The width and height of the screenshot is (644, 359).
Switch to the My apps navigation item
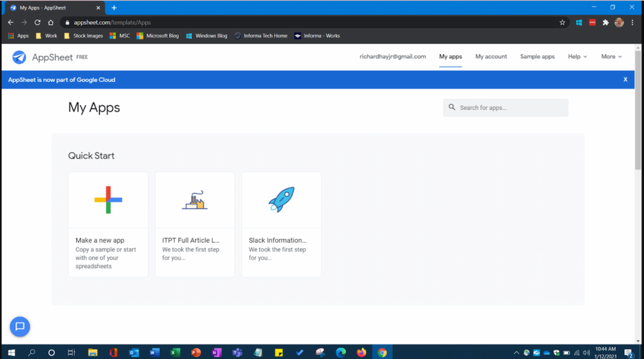click(450, 57)
